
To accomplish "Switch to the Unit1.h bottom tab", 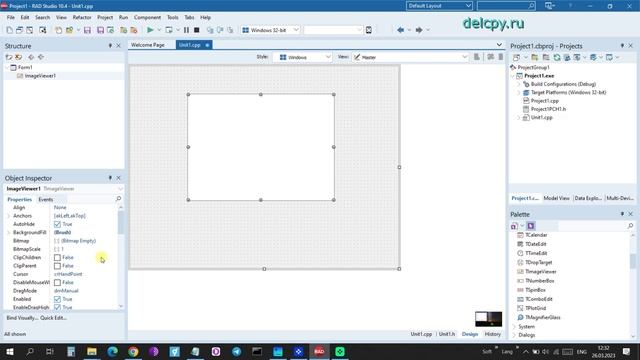I will 447,334.
